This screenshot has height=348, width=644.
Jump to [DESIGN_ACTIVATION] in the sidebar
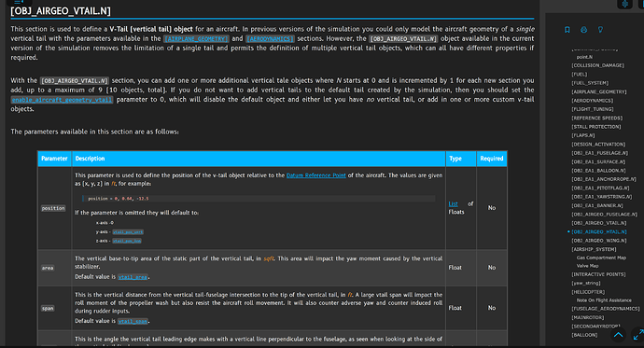click(598, 145)
